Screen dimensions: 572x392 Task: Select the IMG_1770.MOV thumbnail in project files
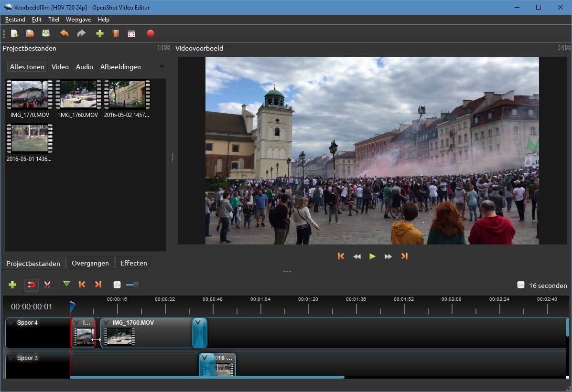29,95
